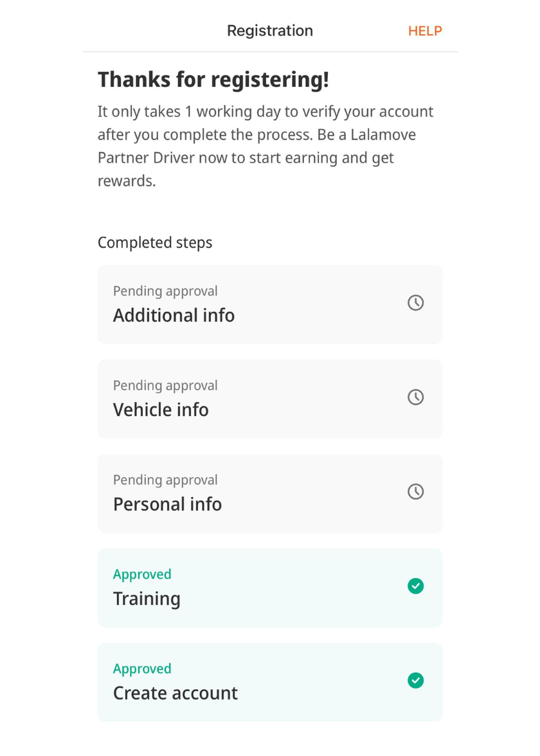Tap Pending approval label above Personal info
This screenshot has width=540, height=756.
click(165, 480)
